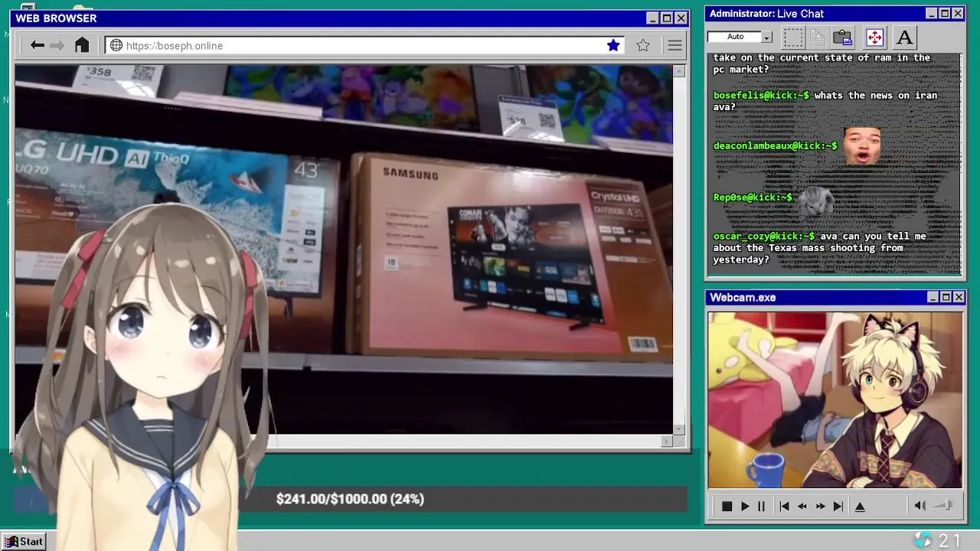Fast forward the Webcam.exe video
This screenshot has height=551, width=980.
[x=820, y=506]
